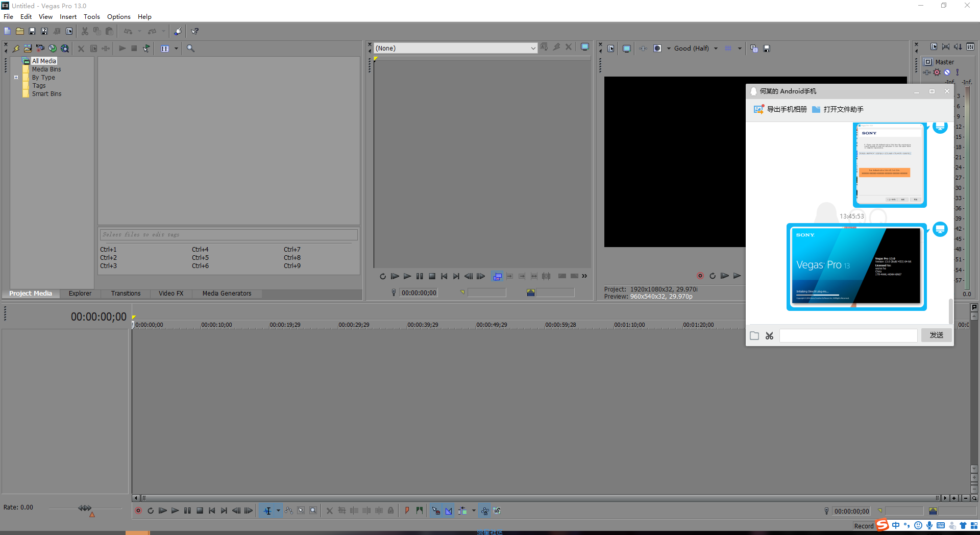
Task: Create a new project with the New icon
Action: coord(8,31)
